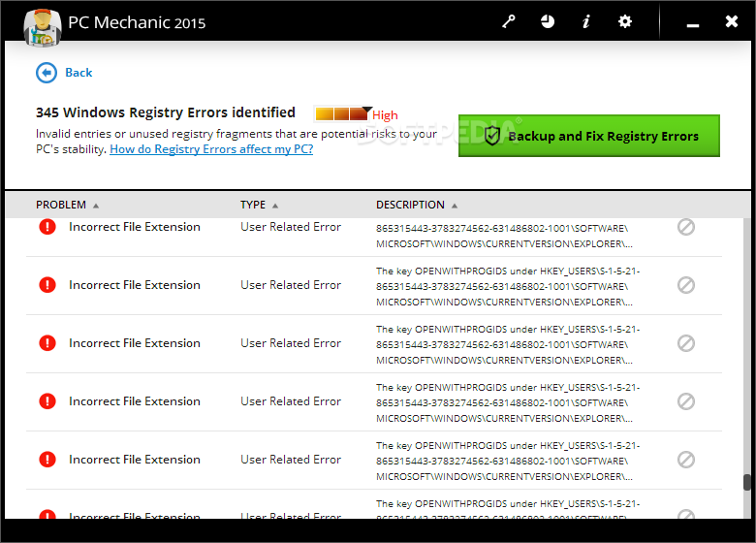Open the wrench tools icon in title bar

(x=508, y=21)
